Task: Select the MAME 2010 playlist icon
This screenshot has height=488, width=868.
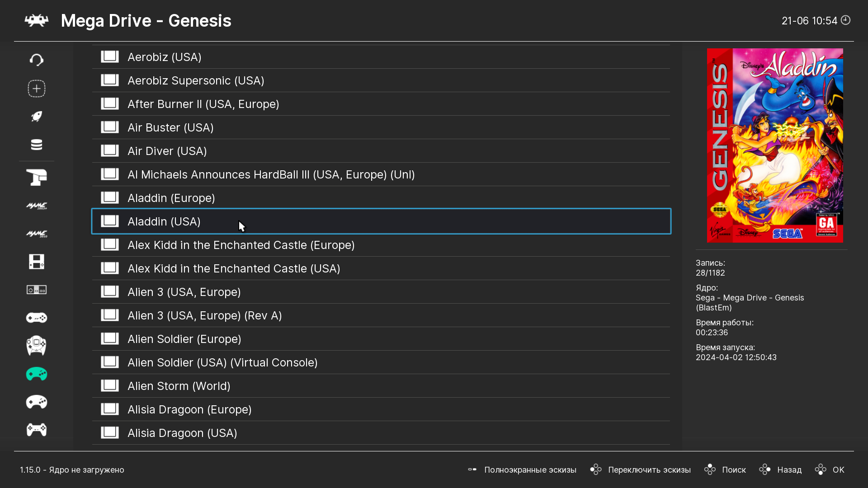Action: (37, 234)
